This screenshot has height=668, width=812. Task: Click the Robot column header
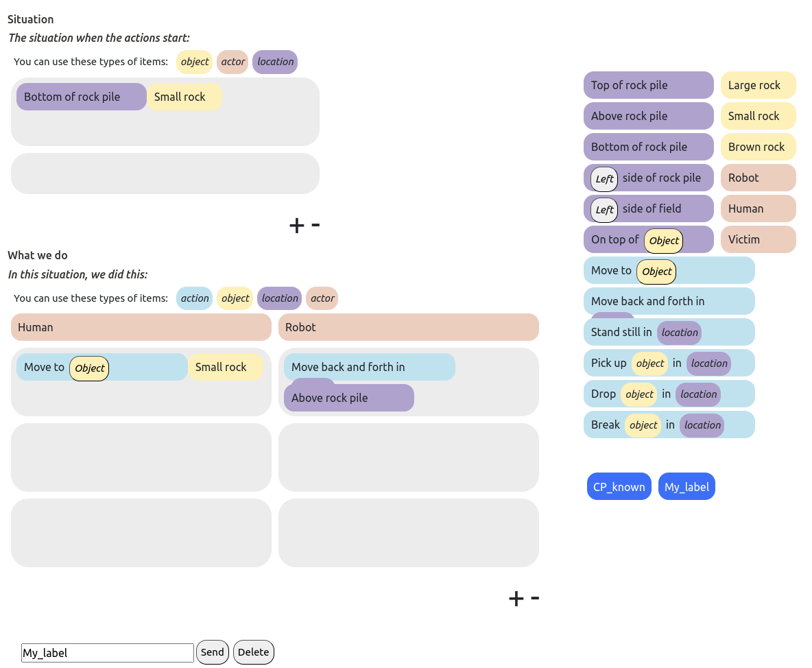pos(409,326)
